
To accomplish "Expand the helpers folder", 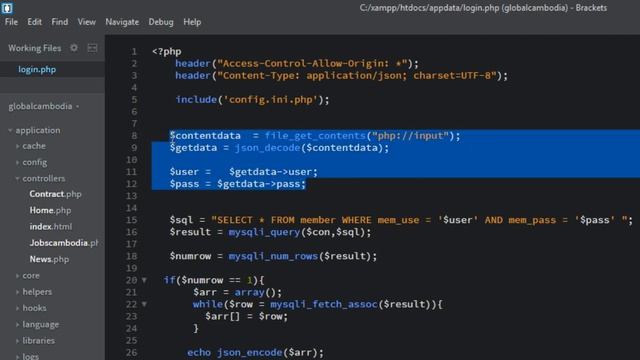I will pyautogui.click(x=18, y=292).
